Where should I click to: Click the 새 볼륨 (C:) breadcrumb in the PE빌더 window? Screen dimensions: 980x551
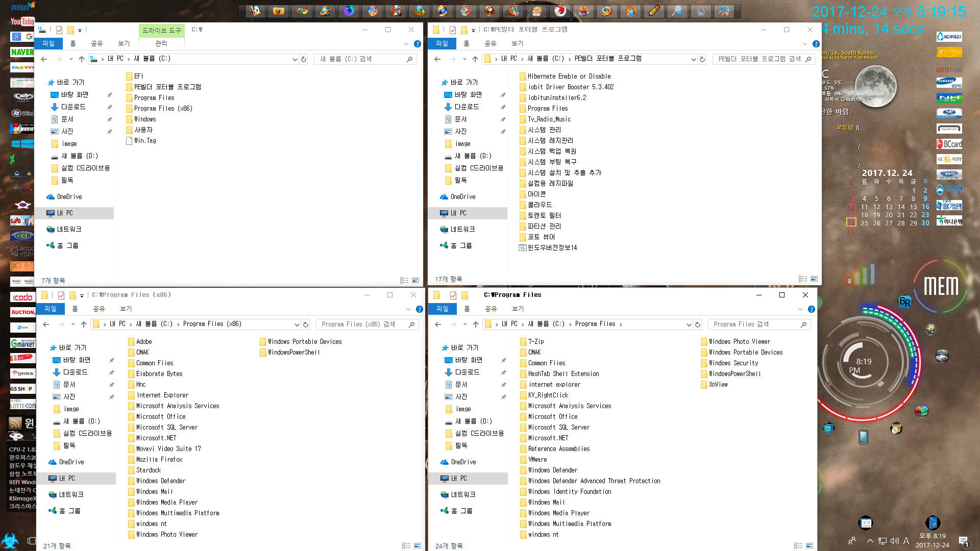pyautogui.click(x=546, y=59)
